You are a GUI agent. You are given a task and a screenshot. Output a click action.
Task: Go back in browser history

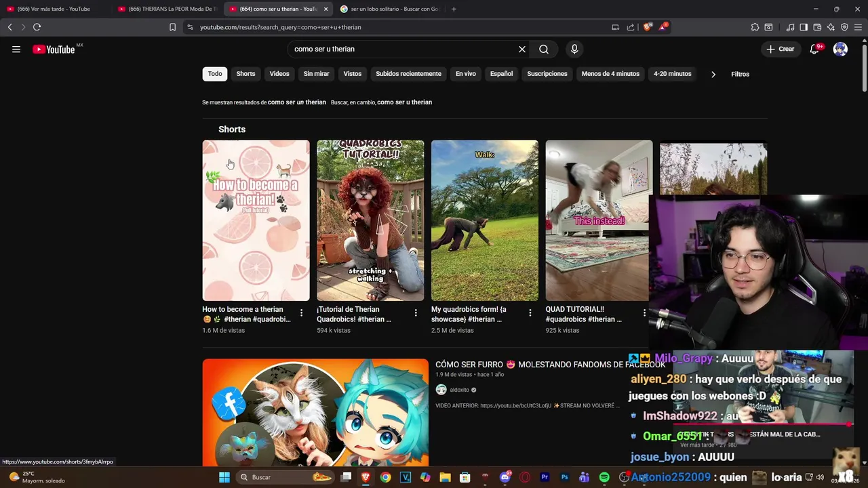point(9,27)
